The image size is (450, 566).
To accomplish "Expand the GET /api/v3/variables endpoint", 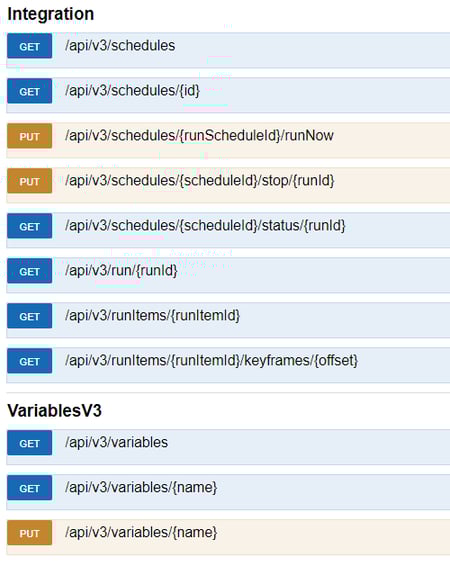I will (x=228, y=447).
